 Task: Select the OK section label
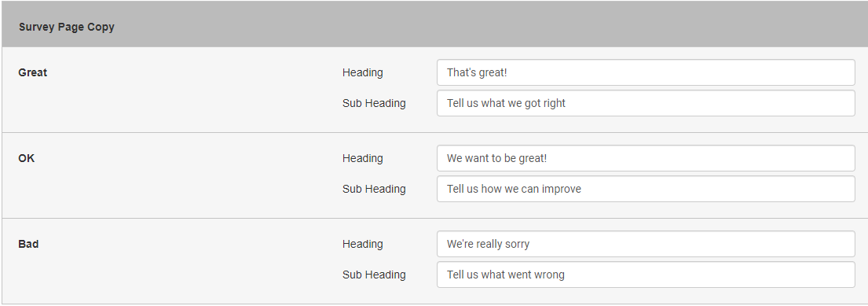click(x=26, y=159)
